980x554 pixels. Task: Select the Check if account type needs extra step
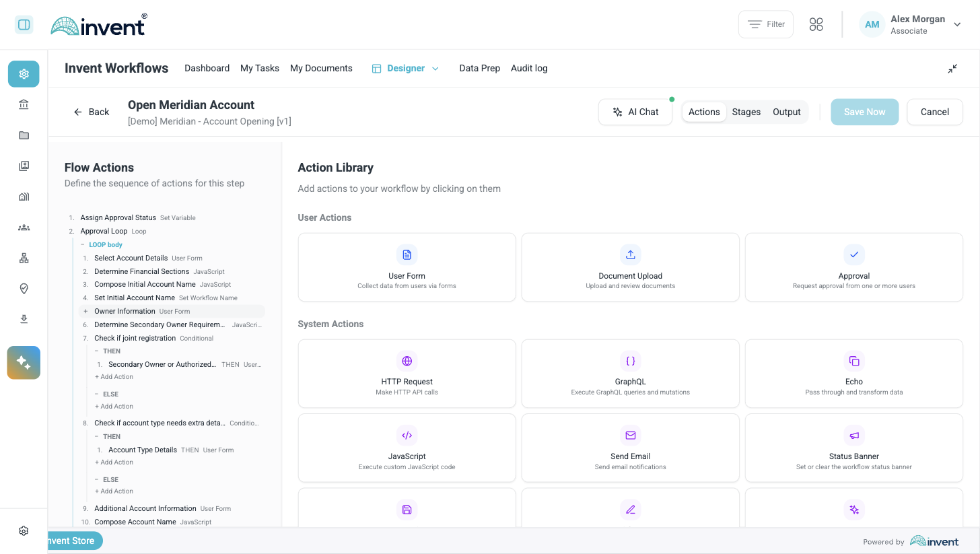tap(160, 423)
